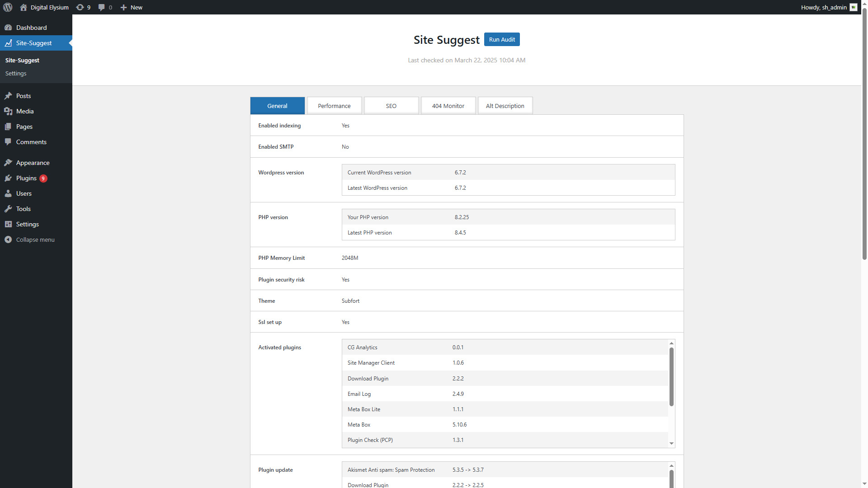This screenshot has height=488, width=868.
Task: Click the Appearance brush icon
Action: 8,163
